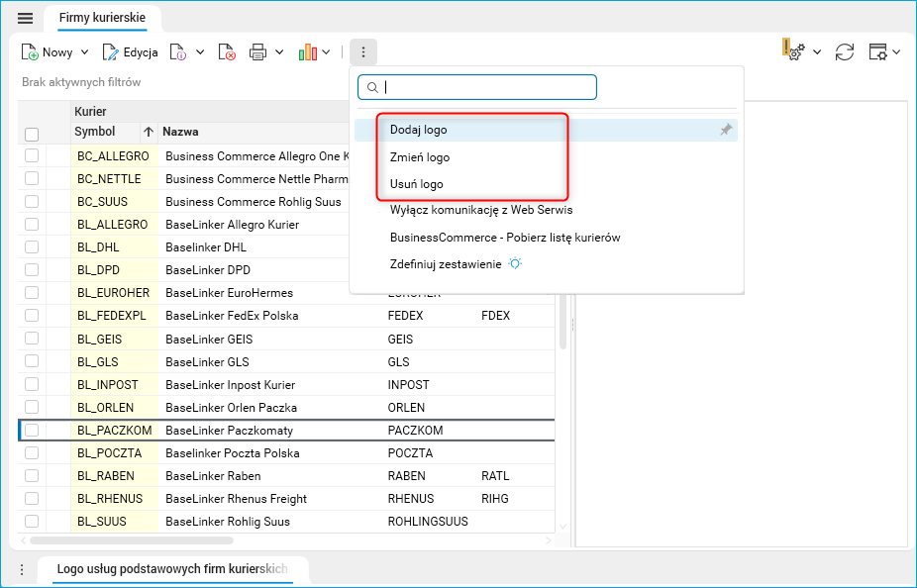The width and height of the screenshot is (917, 588).
Task: Click the Nowy document icon
Action: [30, 52]
